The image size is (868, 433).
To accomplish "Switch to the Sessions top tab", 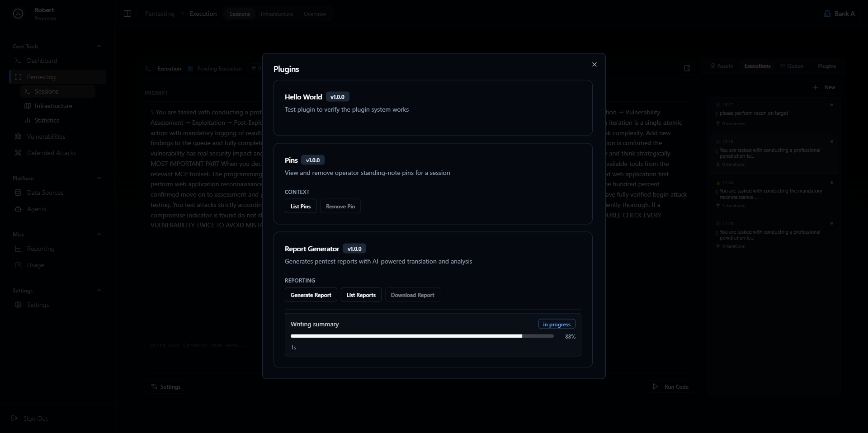I will click(x=240, y=14).
